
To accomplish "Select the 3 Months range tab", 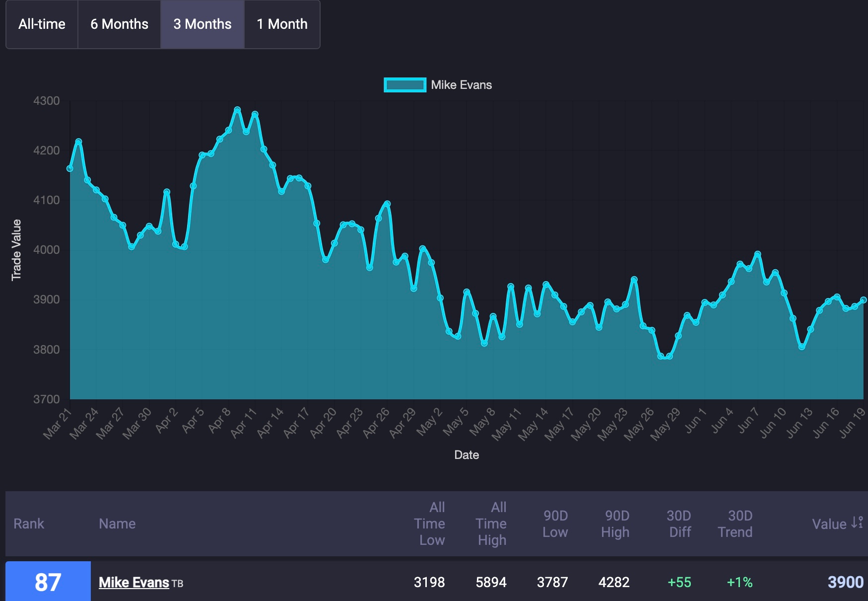I will [x=202, y=24].
